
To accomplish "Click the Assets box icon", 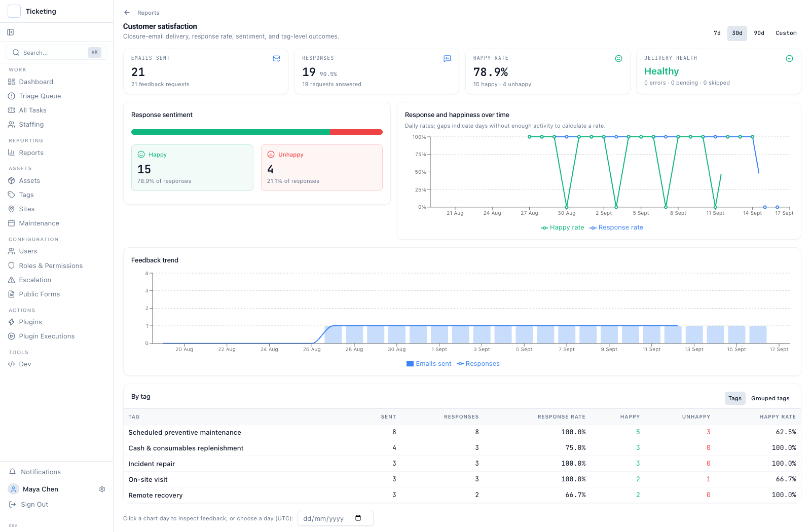I will pyautogui.click(x=12, y=181).
